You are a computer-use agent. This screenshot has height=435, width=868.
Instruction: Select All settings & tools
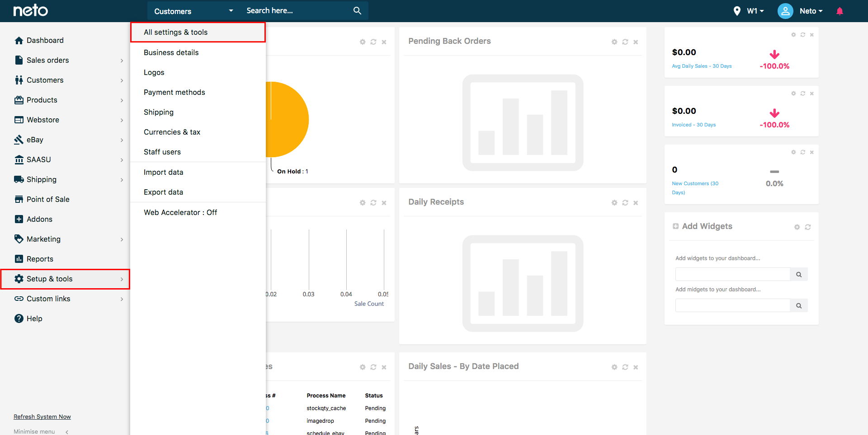[x=198, y=32]
